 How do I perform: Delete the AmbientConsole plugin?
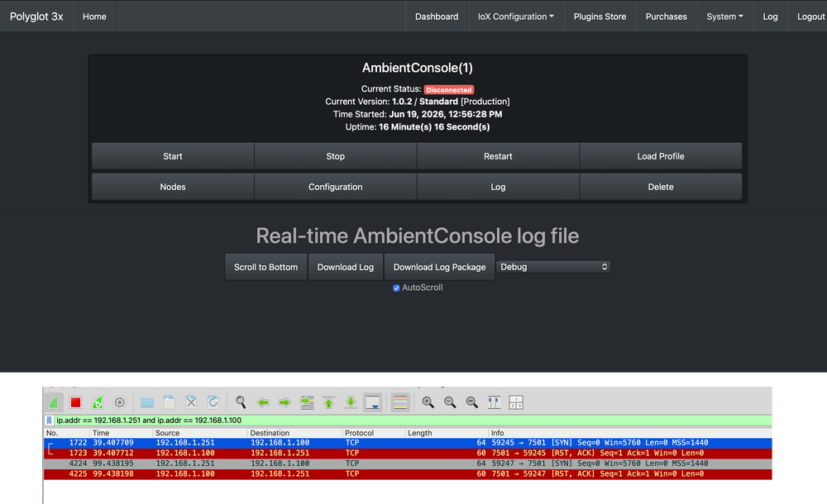661,187
